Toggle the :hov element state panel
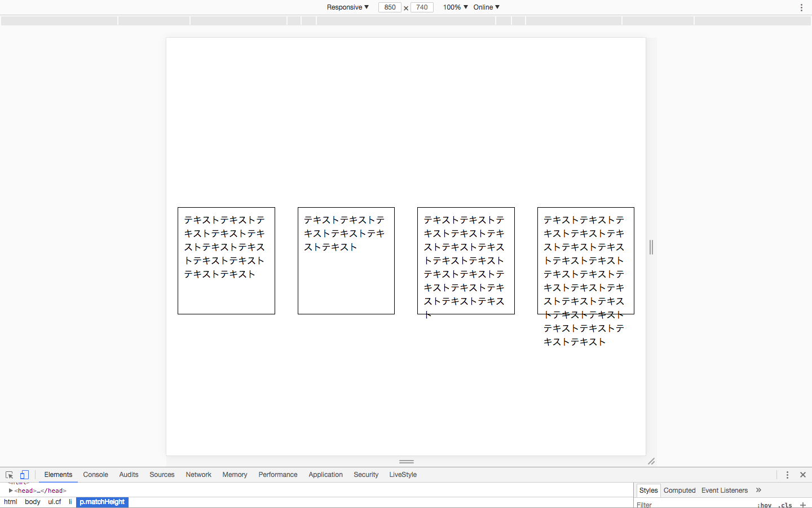This screenshot has width=812, height=508. tap(764, 505)
